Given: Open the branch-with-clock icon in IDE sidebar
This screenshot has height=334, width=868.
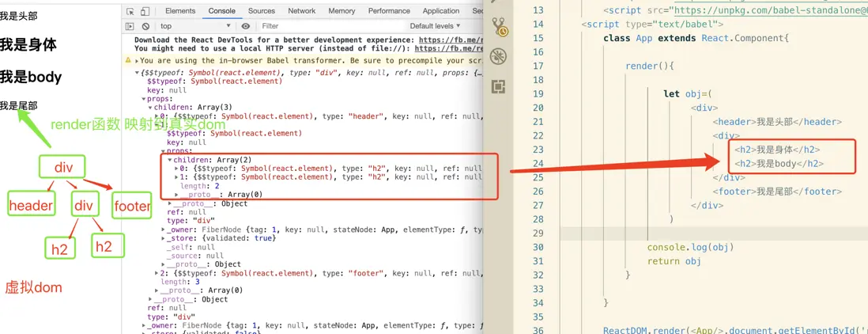Looking at the screenshot, I should pyautogui.click(x=500, y=27).
